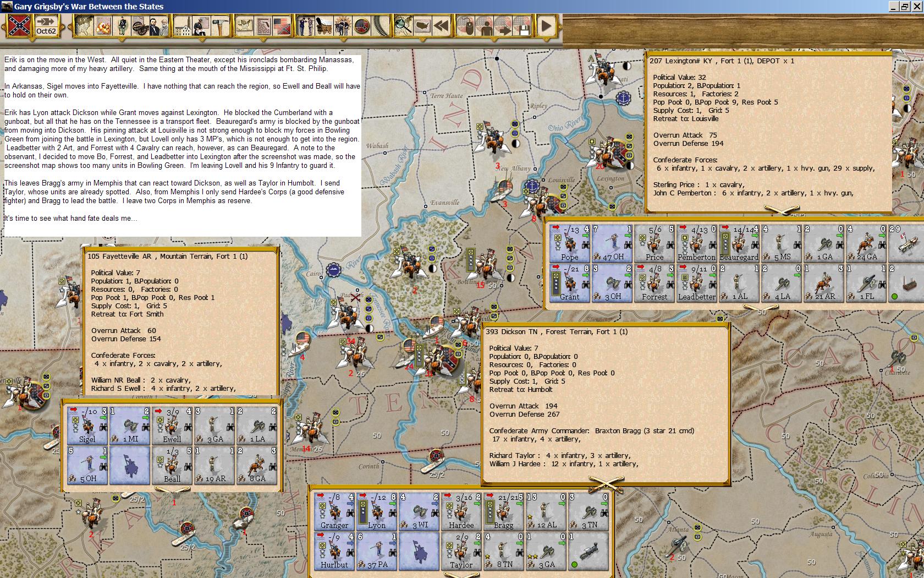This screenshot has width=924, height=578.
Task: Click the seated man writing icon
Action: (x=201, y=25)
